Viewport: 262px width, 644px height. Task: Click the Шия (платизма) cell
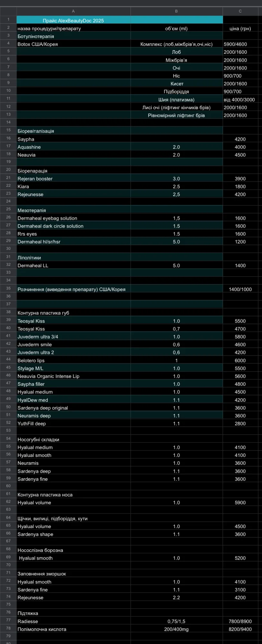[x=176, y=100]
